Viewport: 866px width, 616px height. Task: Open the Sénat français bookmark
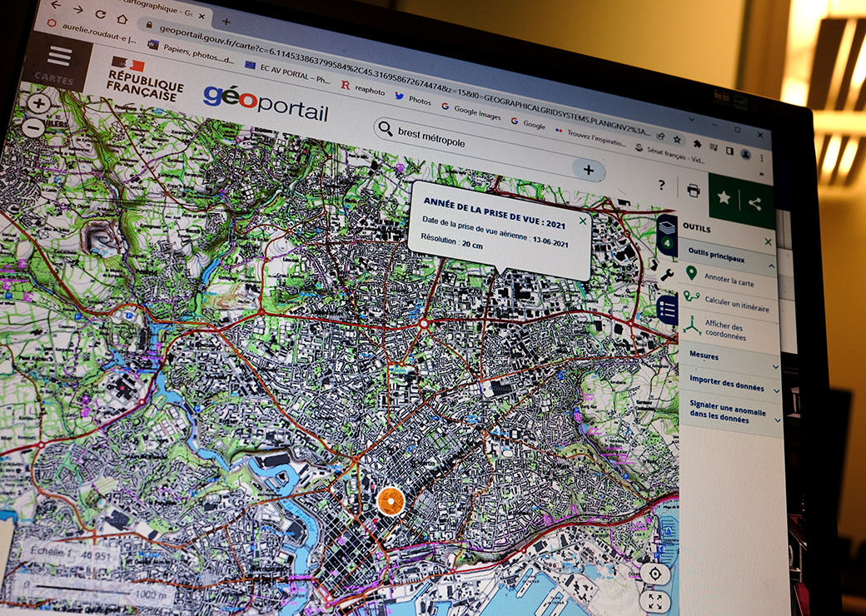(669, 155)
